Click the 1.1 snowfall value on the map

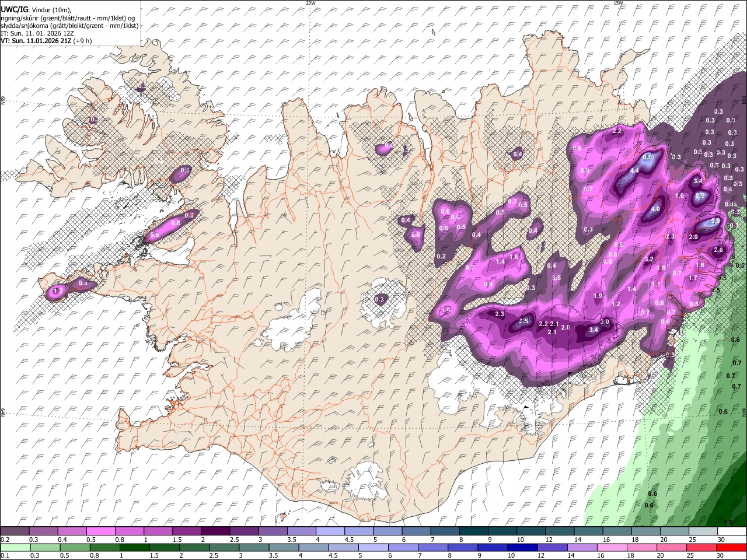(x=656, y=285)
